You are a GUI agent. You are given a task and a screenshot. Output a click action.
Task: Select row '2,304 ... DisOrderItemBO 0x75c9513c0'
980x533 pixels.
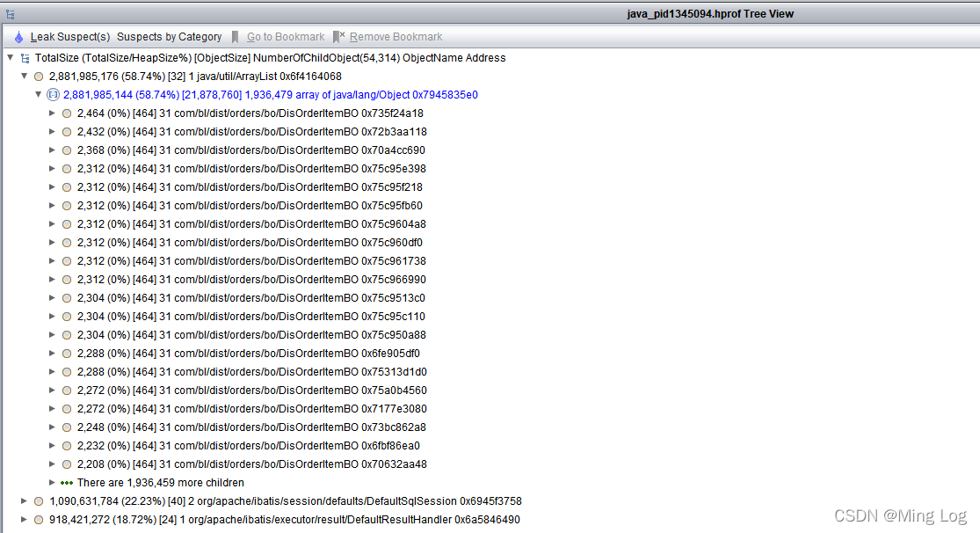click(251, 298)
